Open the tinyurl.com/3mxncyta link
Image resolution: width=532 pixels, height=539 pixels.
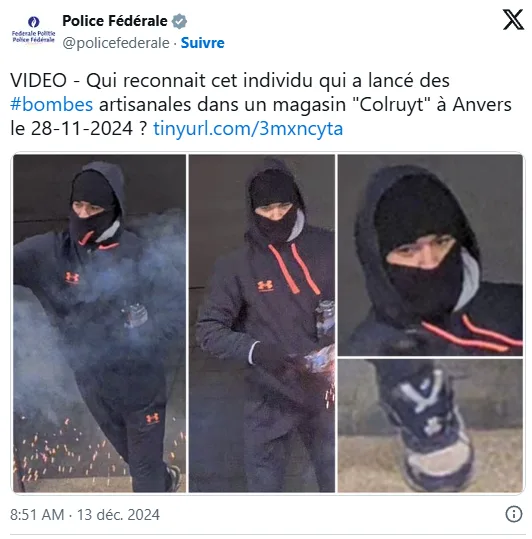coord(248,129)
